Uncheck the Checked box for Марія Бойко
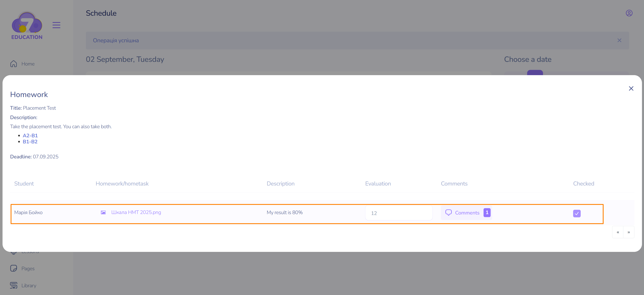This screenshot has width=644, height=295. tap(577, 213)
